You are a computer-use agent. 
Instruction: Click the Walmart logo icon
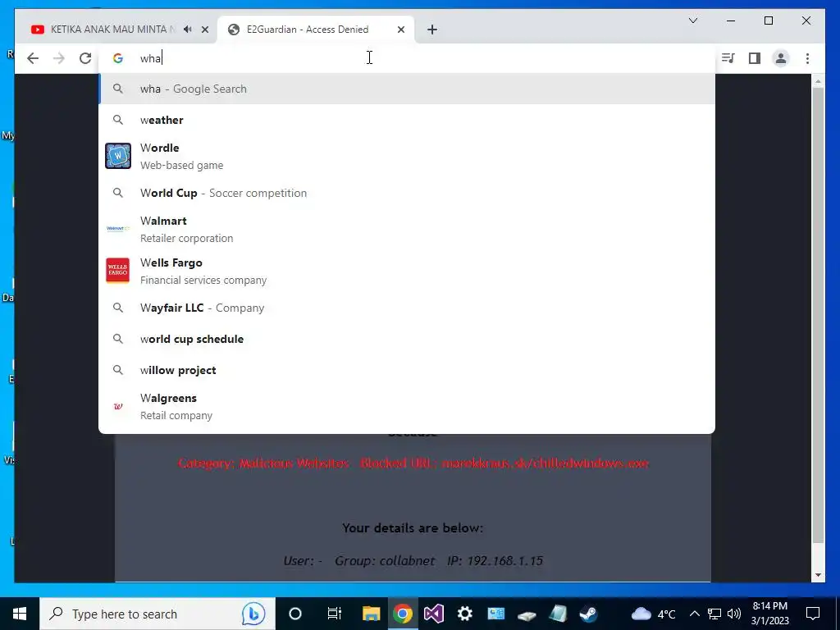[x=118, y=229]
